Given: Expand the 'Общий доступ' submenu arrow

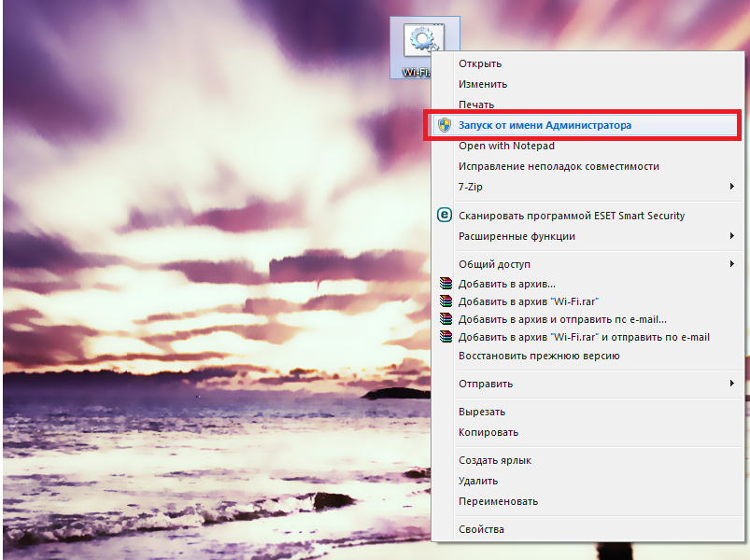Looking at the screenshot, I should pyautogui.click(x=732, y=264).
